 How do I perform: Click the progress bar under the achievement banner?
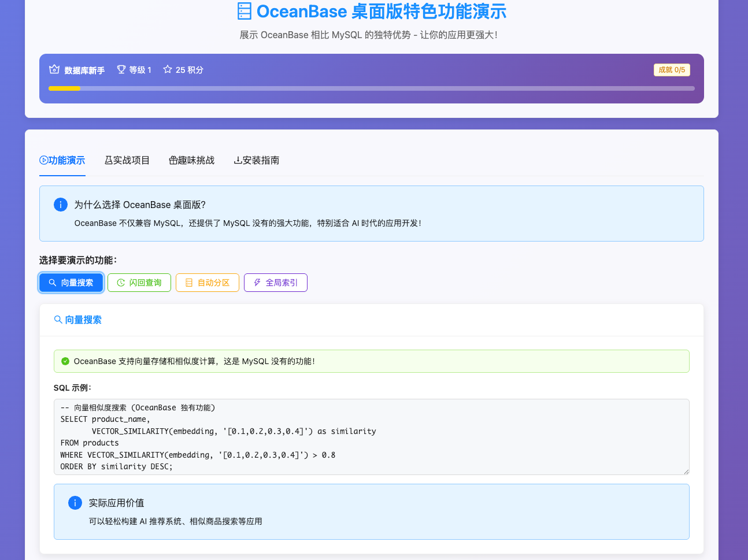coord(372,88)
